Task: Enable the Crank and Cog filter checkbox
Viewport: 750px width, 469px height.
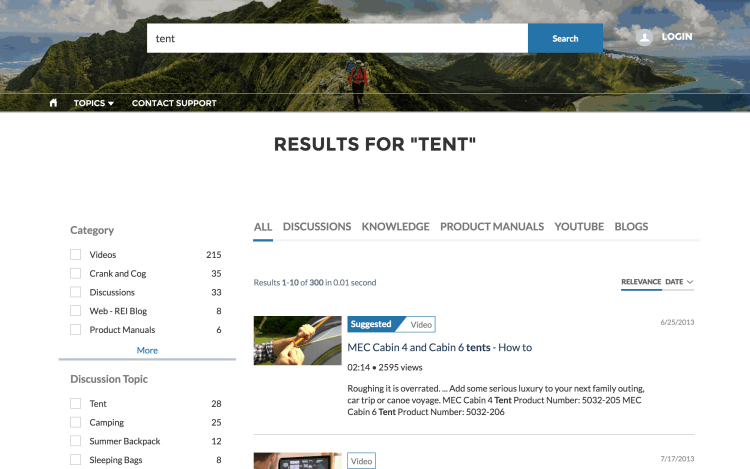Action: click(75, 273)
